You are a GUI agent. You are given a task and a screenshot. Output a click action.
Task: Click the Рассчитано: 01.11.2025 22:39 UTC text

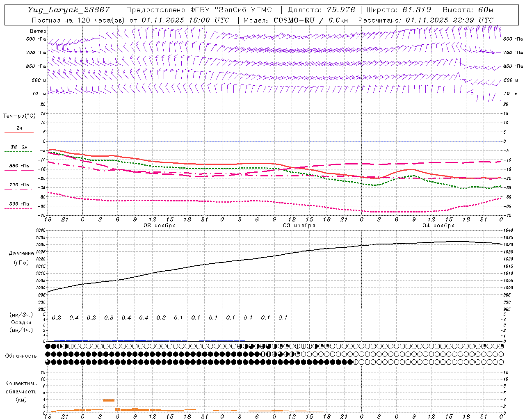(426, 20)
